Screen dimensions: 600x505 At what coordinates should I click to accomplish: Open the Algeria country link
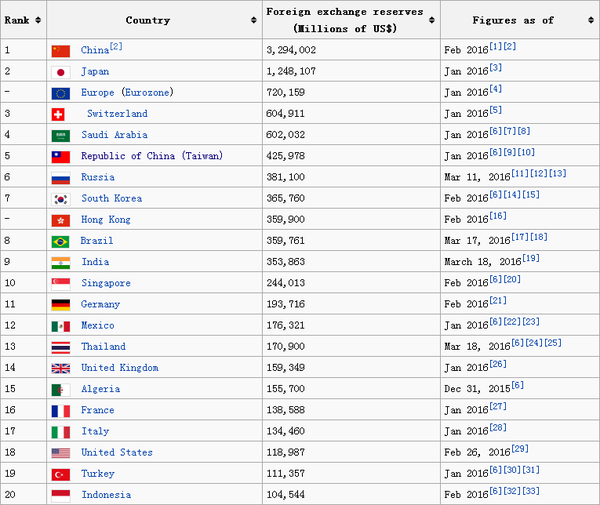point(101,389)
